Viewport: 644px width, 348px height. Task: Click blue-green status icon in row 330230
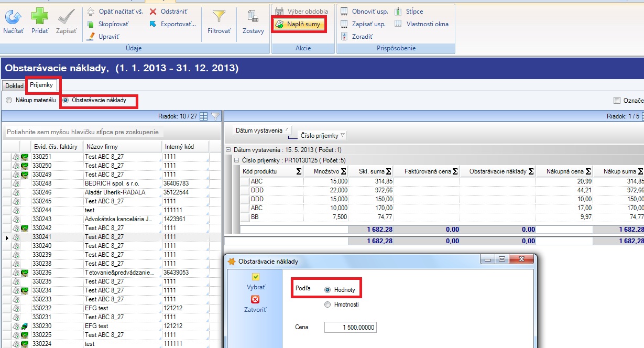pos(25,325)
